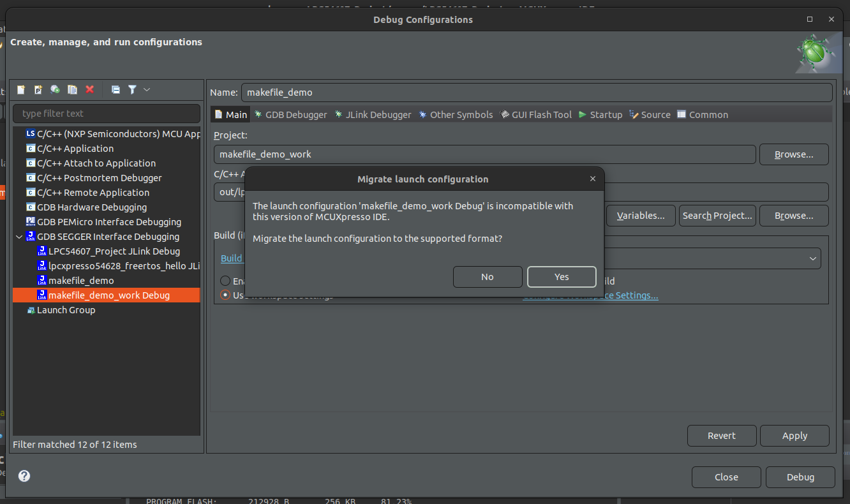Select C/C++ Attach to Application
Viewport: 850px width, 504px height.
click(x=91, y=163)
